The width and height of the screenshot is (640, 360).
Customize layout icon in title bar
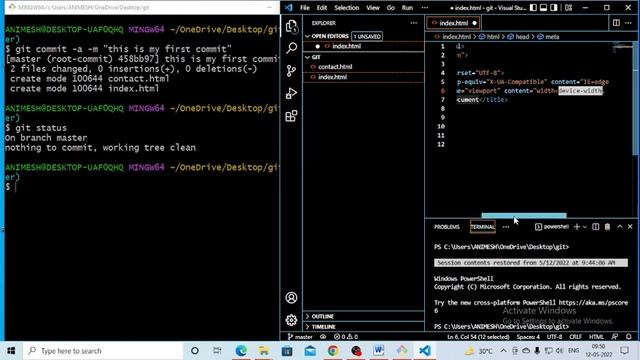tap(568, 7)
